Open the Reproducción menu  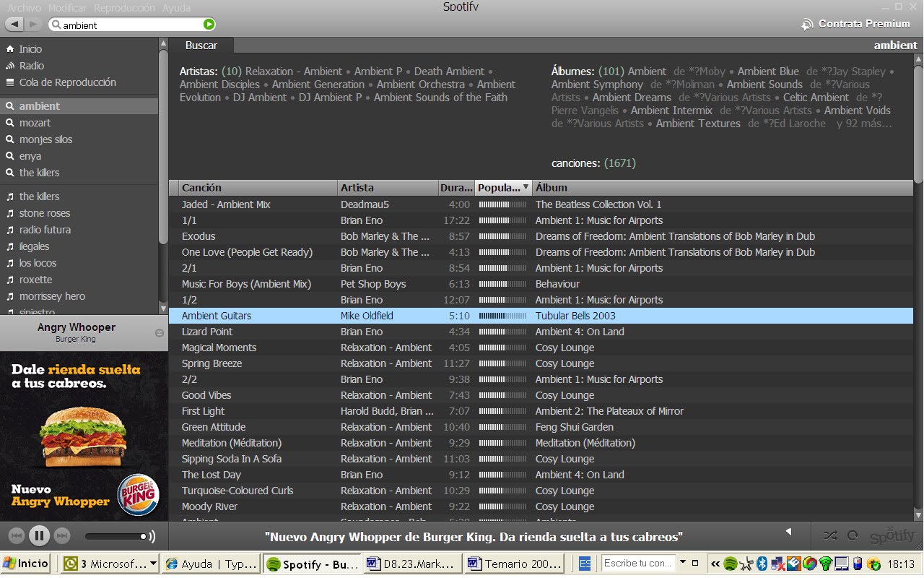[x=124, y=8]
